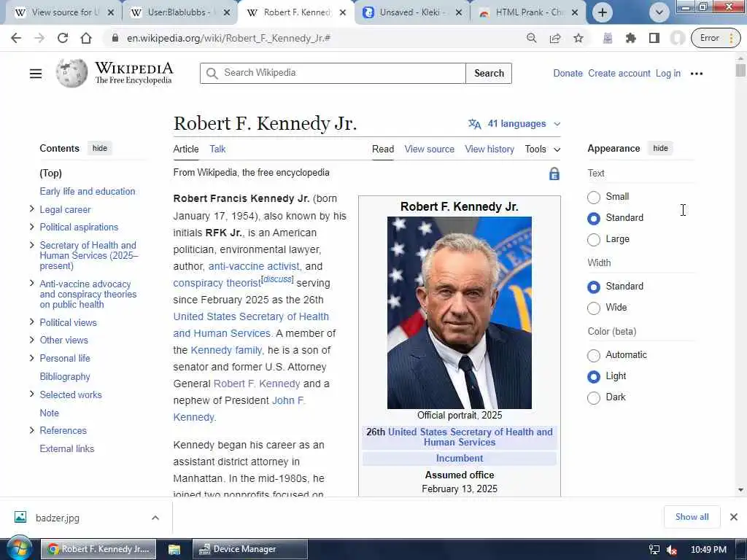
Task: Hide the Contents sidebar
Action: click(99, 148)
